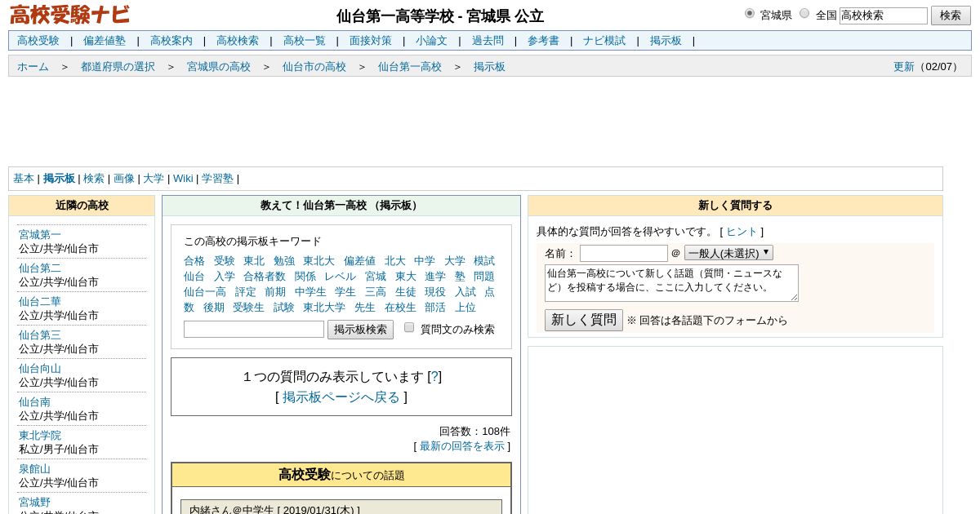Go to 仙台第一高校 breadcrumb link
The image size is (980, 514).
[410, 67]
